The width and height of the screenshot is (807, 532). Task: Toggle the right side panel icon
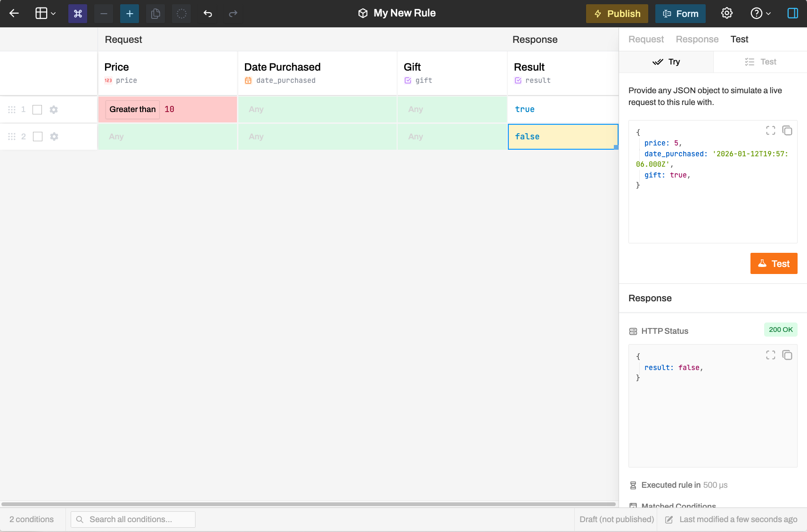(x=792, y=13)
